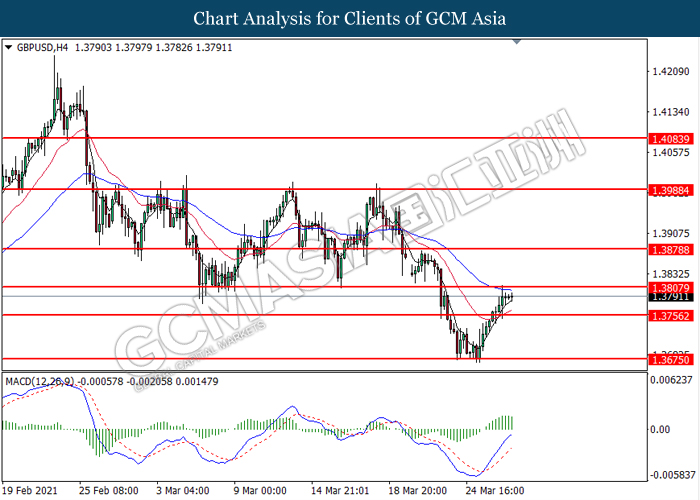Viewport: 700px width, 500px height.
Task: Select the 1.37562 support level label
Action: 671,316
